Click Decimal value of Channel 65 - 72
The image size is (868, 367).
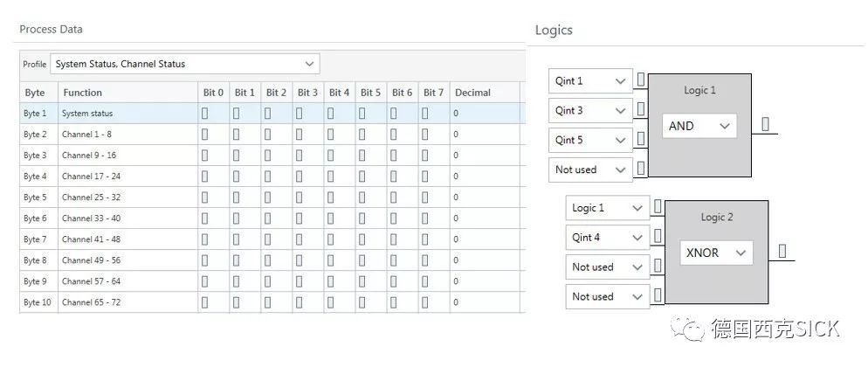(456, 302)
